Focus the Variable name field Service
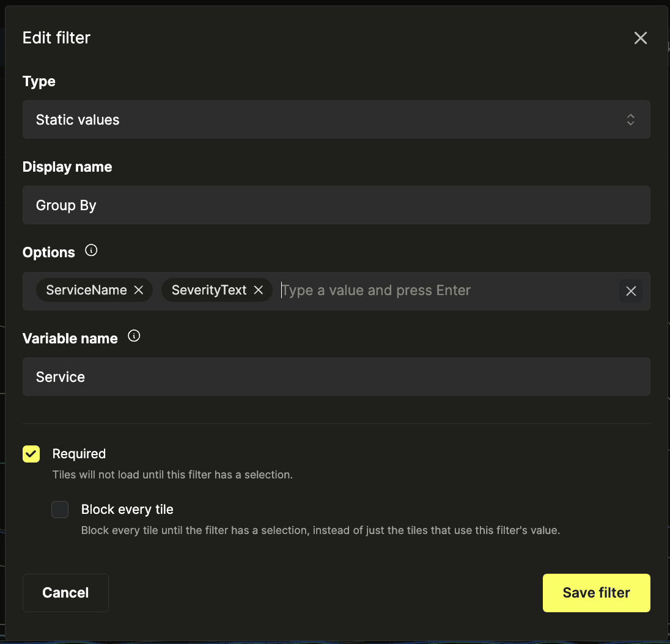This screenshot has height=644, width=670. 336,376
